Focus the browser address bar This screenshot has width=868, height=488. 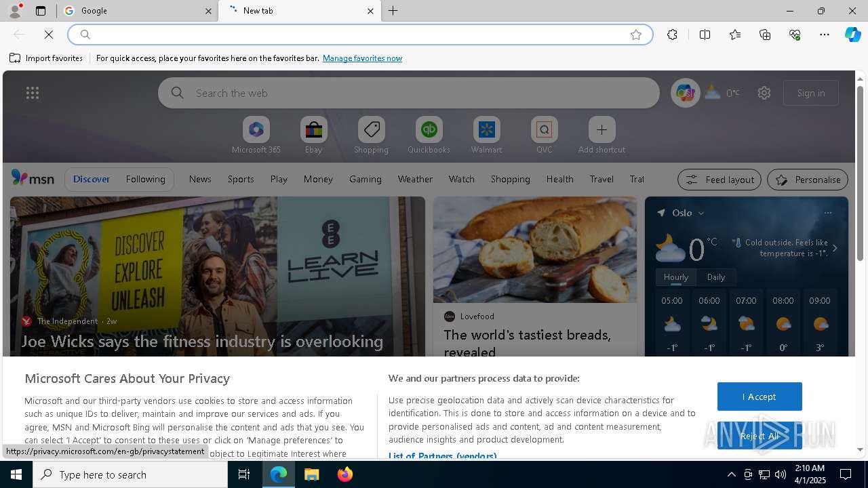(359, 35)
